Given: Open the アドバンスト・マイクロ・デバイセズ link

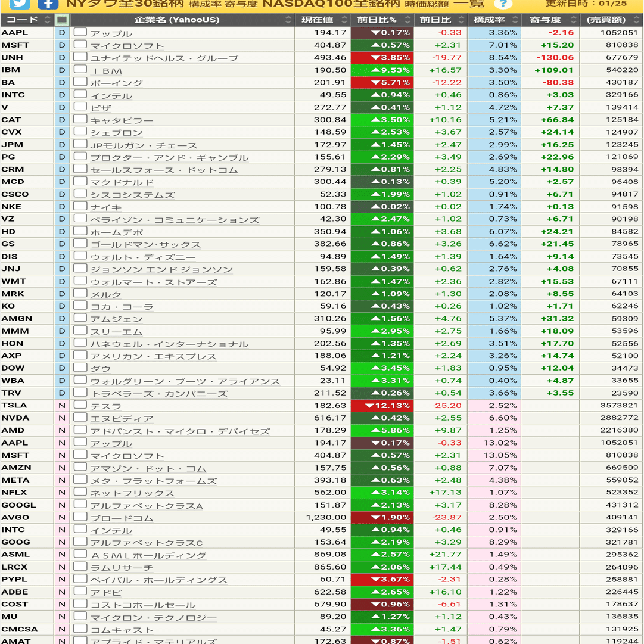Looking at the screenshot, I should point(180,431).
